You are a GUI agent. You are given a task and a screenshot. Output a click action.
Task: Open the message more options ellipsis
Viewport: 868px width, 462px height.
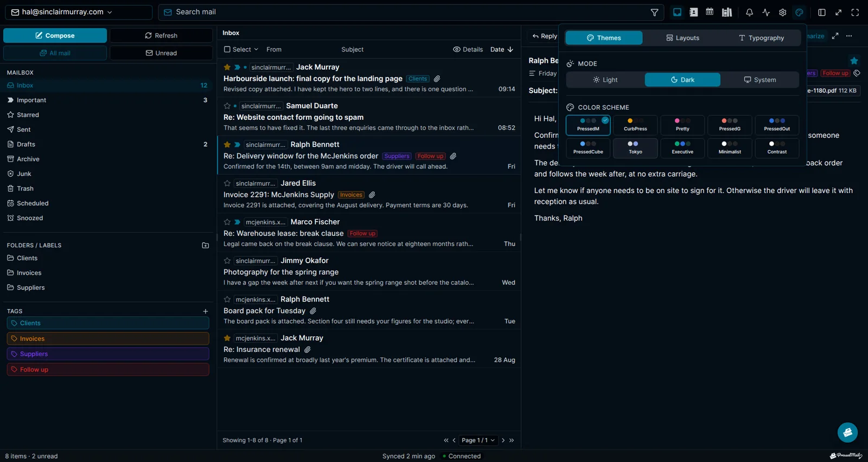click(x=849, y=36)
